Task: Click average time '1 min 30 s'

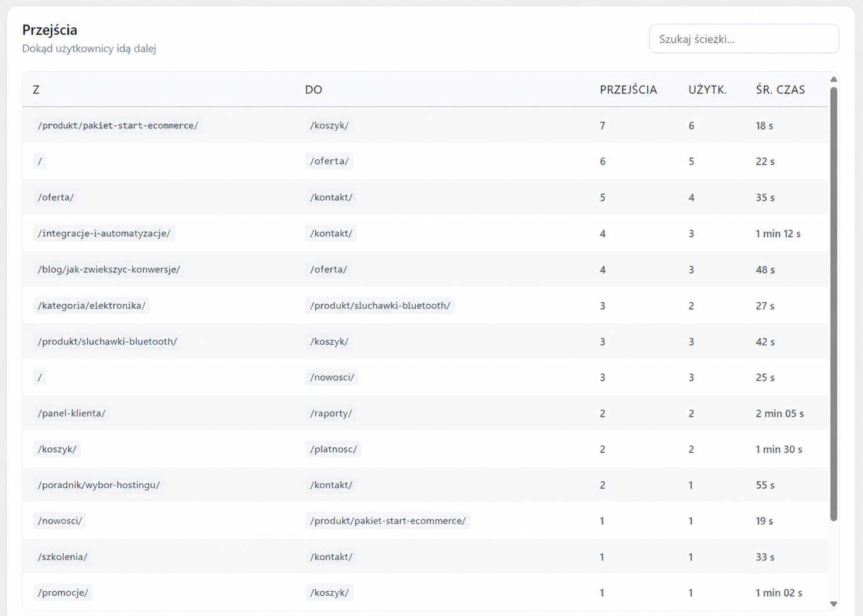Action: [779, 449]
